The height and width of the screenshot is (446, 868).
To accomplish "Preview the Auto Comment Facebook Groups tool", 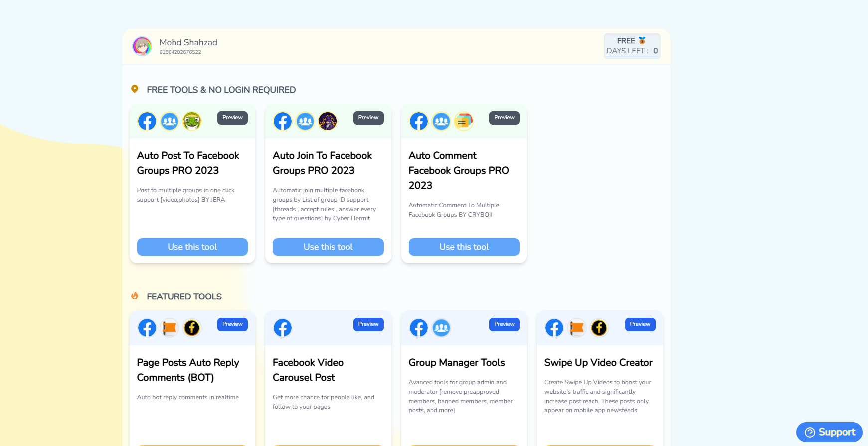I will 504,118.
